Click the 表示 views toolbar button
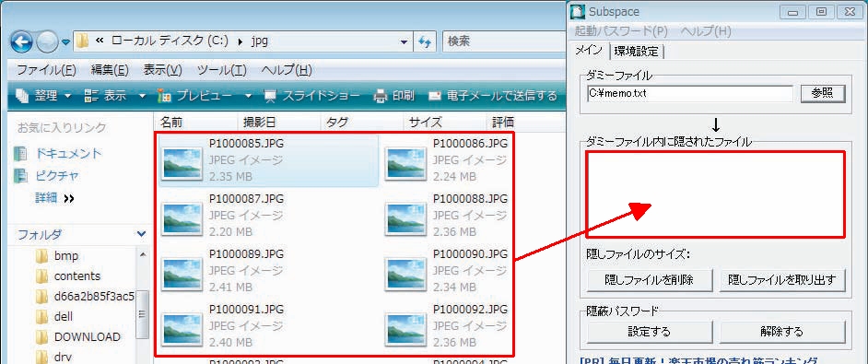The height and width of the screenshot is (364, 868). pyautogui.click(x=106, y=95)
